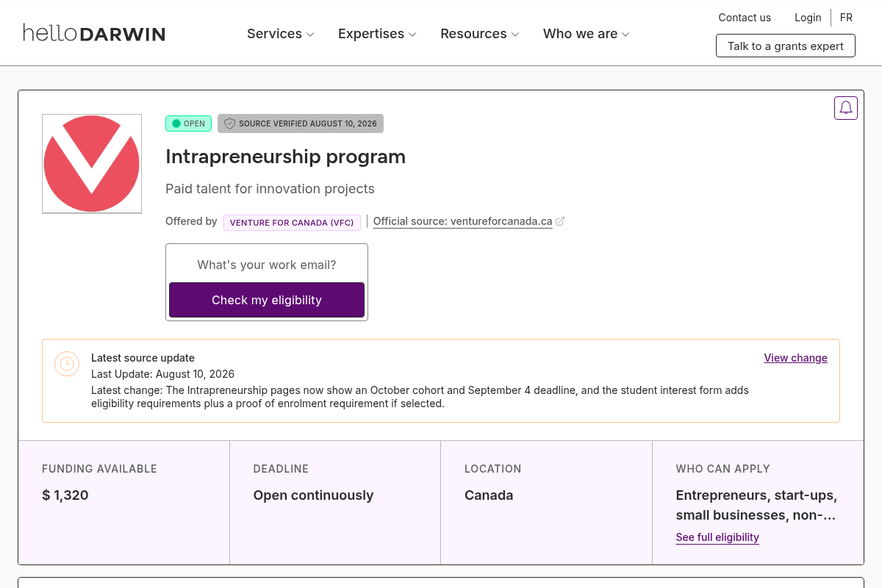Open the Resources dropdown
The height and width of the screenshot is (588, 882).
click(480, 34)
